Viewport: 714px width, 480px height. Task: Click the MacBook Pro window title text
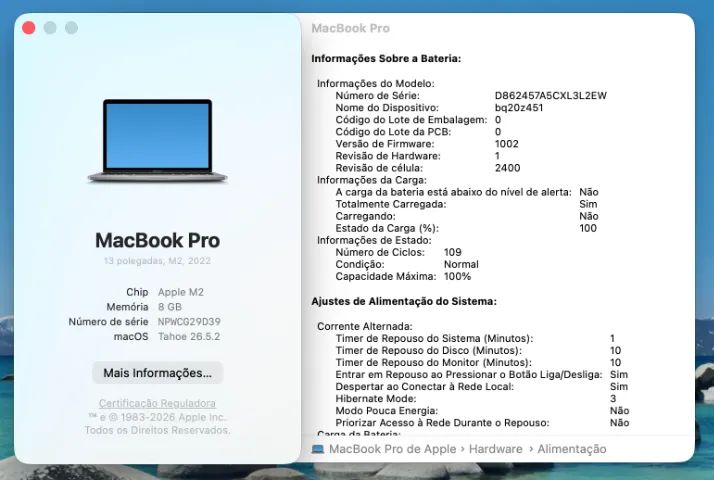click(351, 28)
